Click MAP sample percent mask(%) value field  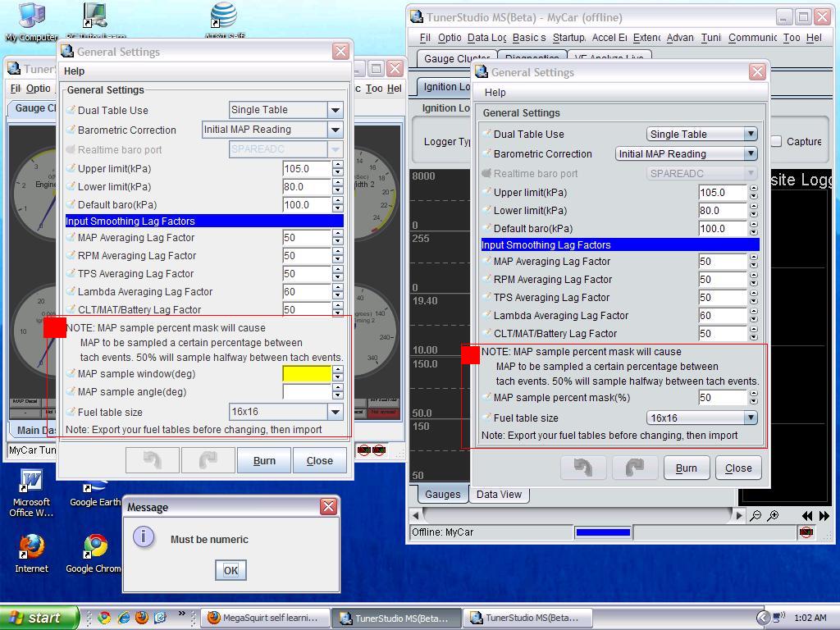click(x=723, y=398)
